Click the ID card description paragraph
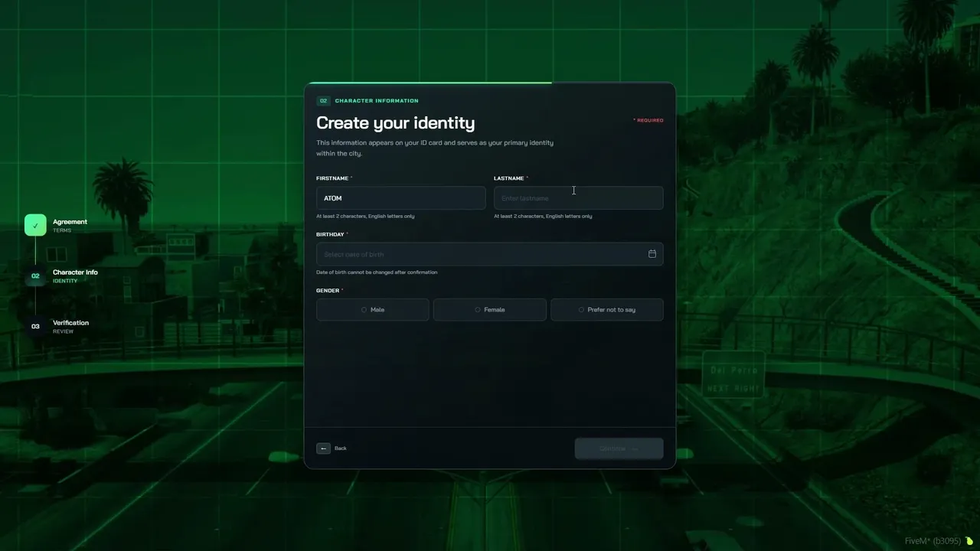 coord(435,148)
